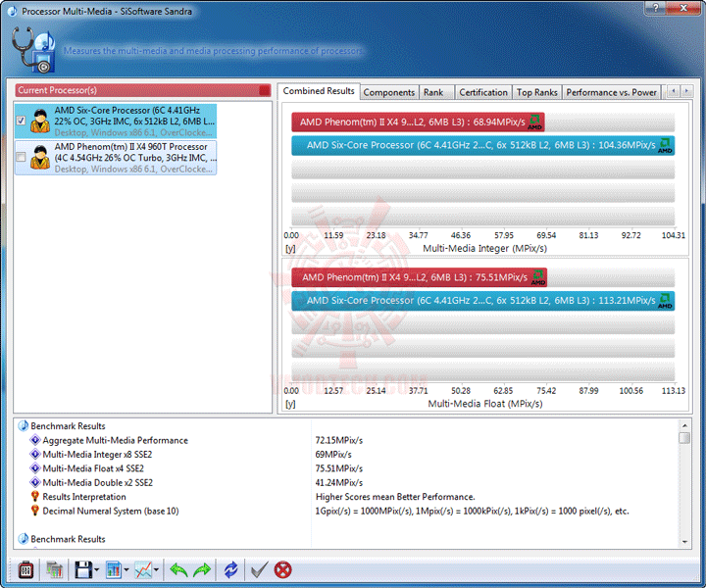Click the red cancel circle icon
Image resolution: width=706 pixels, height=588 pixels.
(282, 570)
